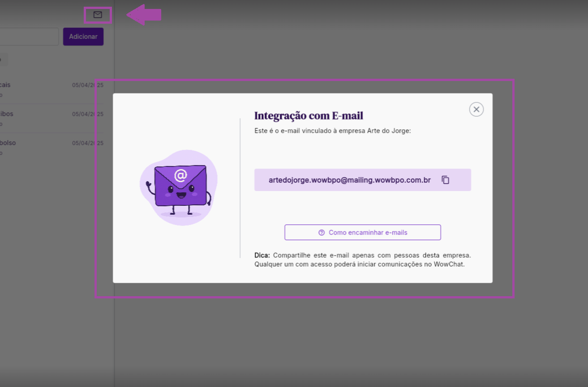Click the Integração com E-mail heading
The image size is (588, 387).
pyautogui.click(x=309, y=116)
